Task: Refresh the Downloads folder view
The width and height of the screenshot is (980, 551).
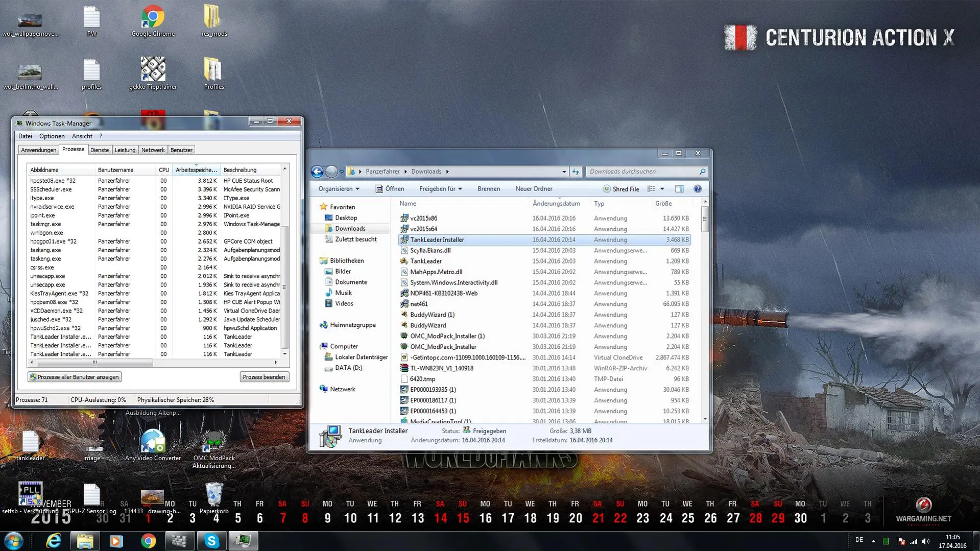Action: coord(576,172)
